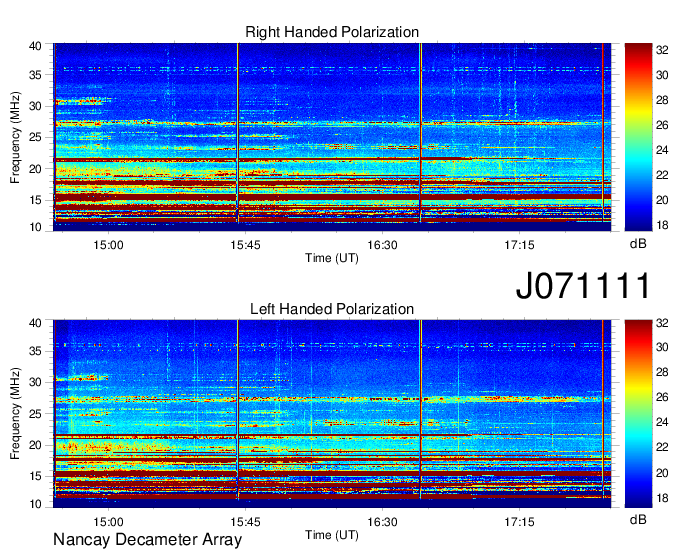This screenshot has height=552, width=680.
Task: Click the bottom colorbar's dB unit label
Action: click(x=638, y=519)
